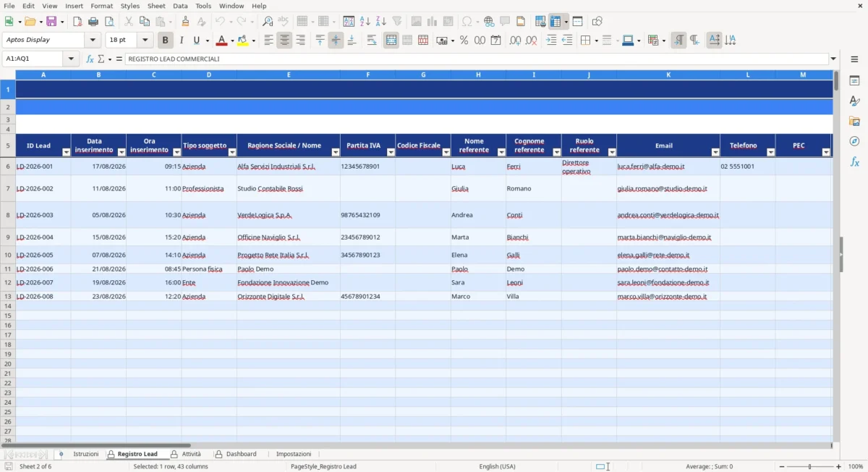Viewport: 868px width, 472px height.
Task: Increase indent of cell content
Action: (551, 41)
